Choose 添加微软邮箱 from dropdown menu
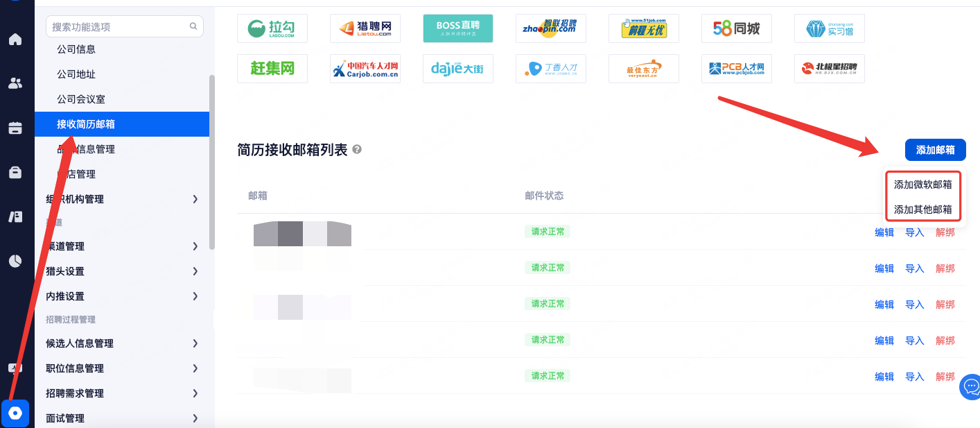This screenshot has height=428, width=980. [x=922, y=185]
